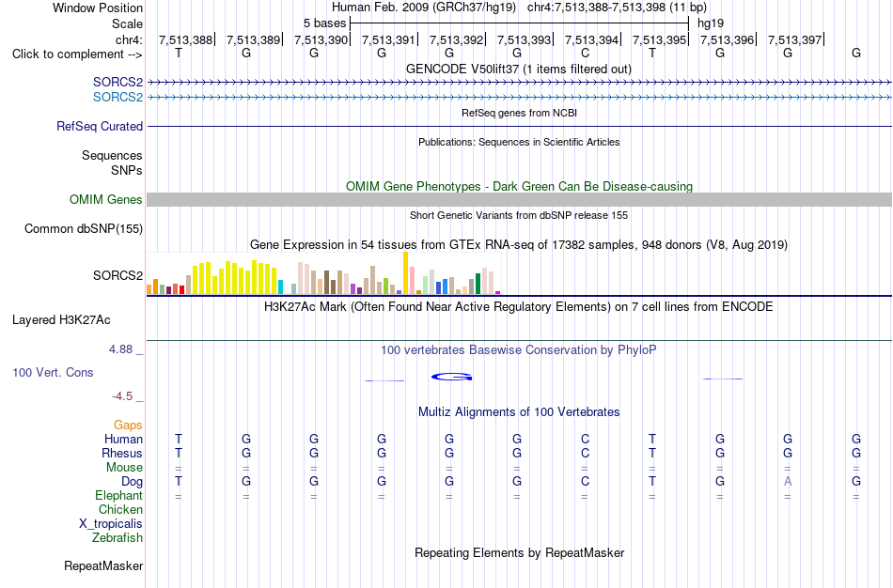Screen dimensions: 893x588
Task: Select the OMIM Genes track label
Action: 106,200
